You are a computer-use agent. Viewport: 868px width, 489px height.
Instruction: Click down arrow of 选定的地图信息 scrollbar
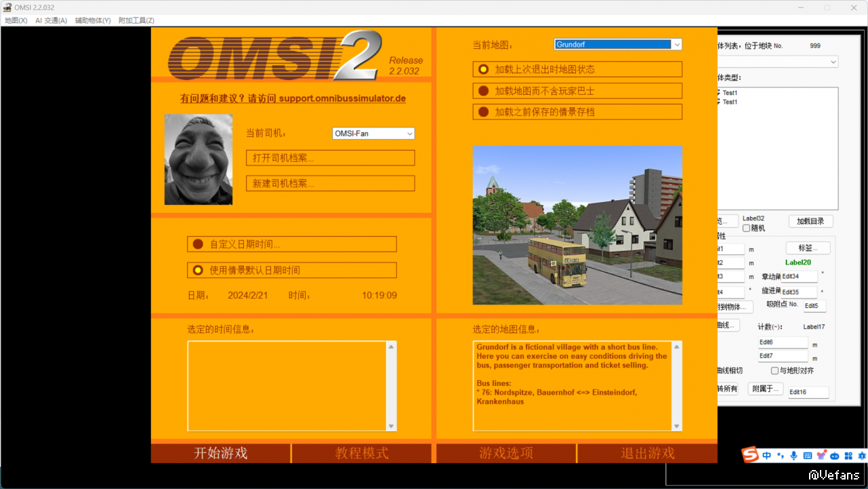tap(676, 426)
